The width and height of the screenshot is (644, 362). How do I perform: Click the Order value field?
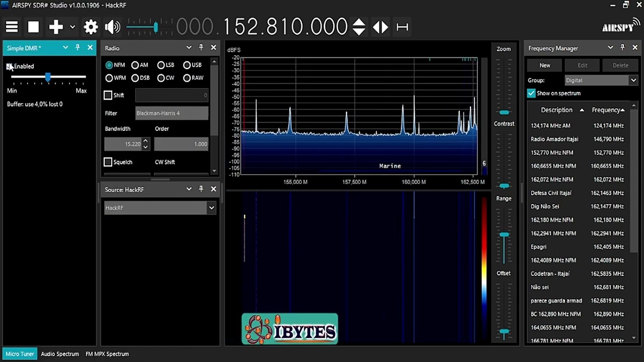coord(181,144)
